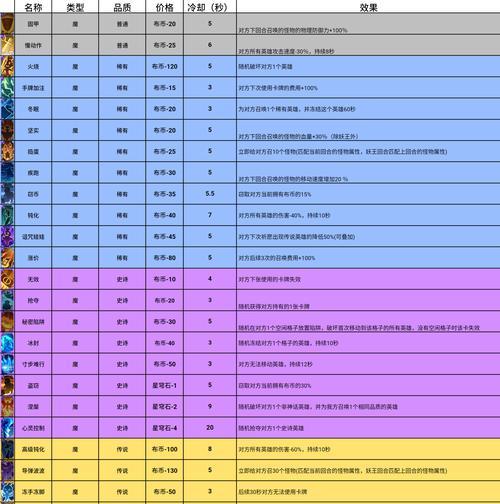Click the card icon in the 布币-120 row
500x504 pixels.
pos(7,66)
